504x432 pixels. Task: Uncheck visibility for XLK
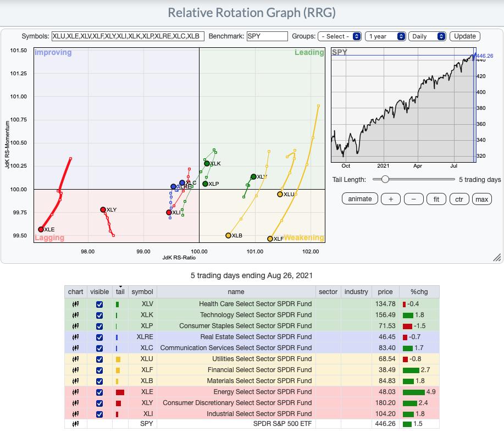99,315
